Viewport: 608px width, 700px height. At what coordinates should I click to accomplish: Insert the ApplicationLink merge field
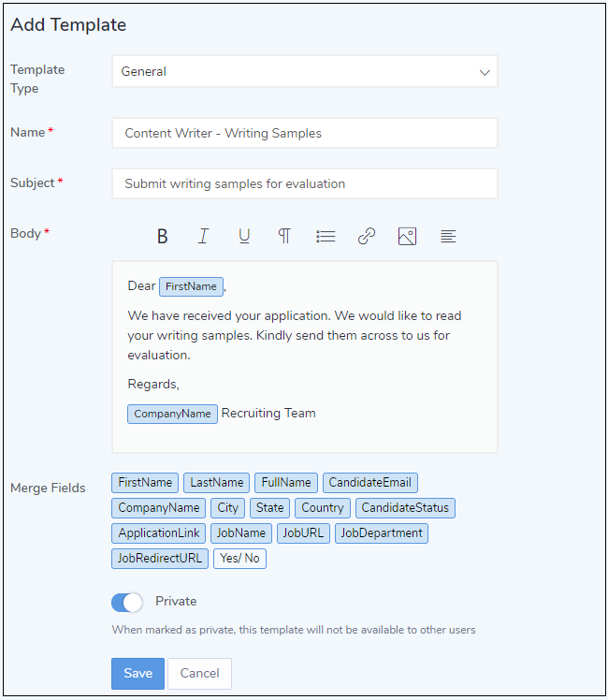click(x=159, y=533)
